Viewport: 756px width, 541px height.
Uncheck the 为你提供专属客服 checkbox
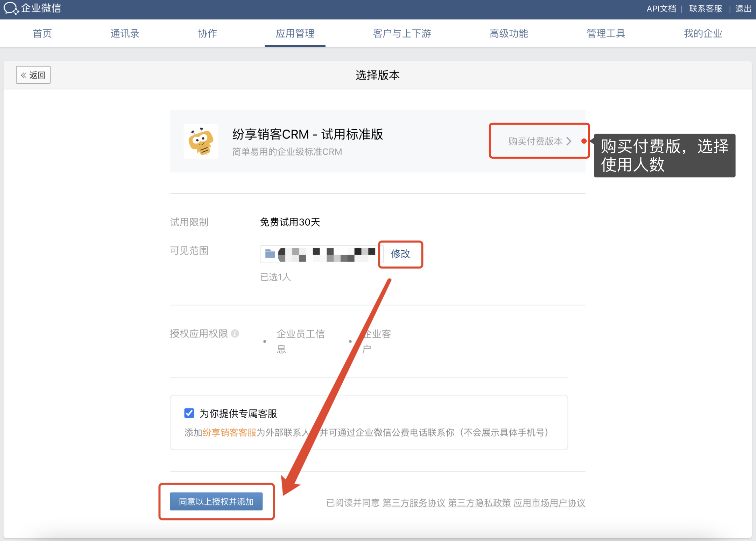click(189, 413)
